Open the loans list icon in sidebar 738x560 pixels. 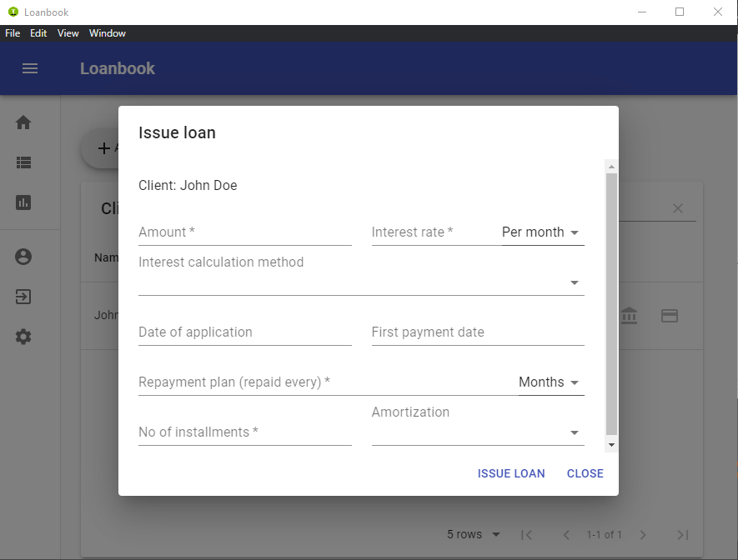(x=23, y=162)
